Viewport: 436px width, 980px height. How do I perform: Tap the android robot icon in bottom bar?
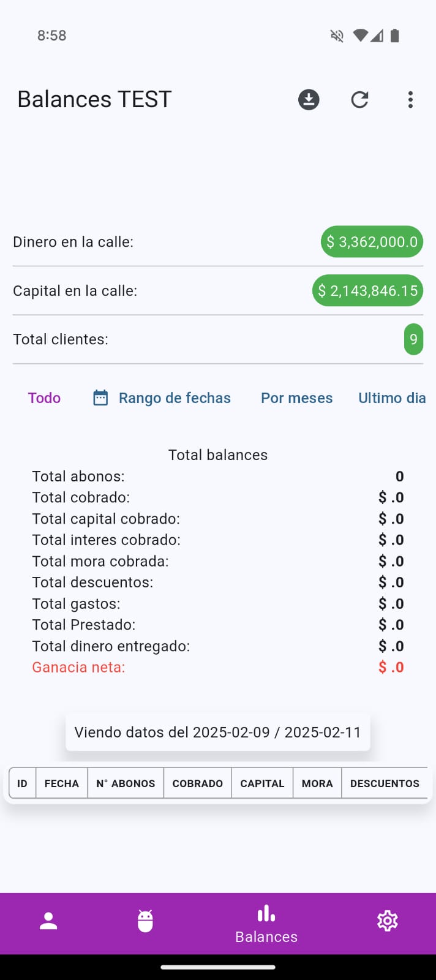(x=145, y=921)
